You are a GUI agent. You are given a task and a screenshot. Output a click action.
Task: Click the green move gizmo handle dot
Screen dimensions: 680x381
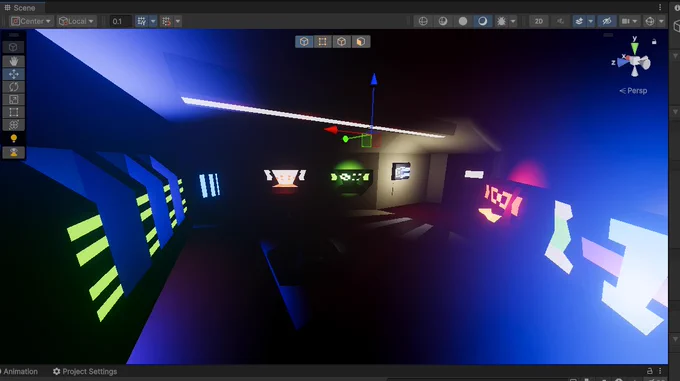[x=346, y=139]
